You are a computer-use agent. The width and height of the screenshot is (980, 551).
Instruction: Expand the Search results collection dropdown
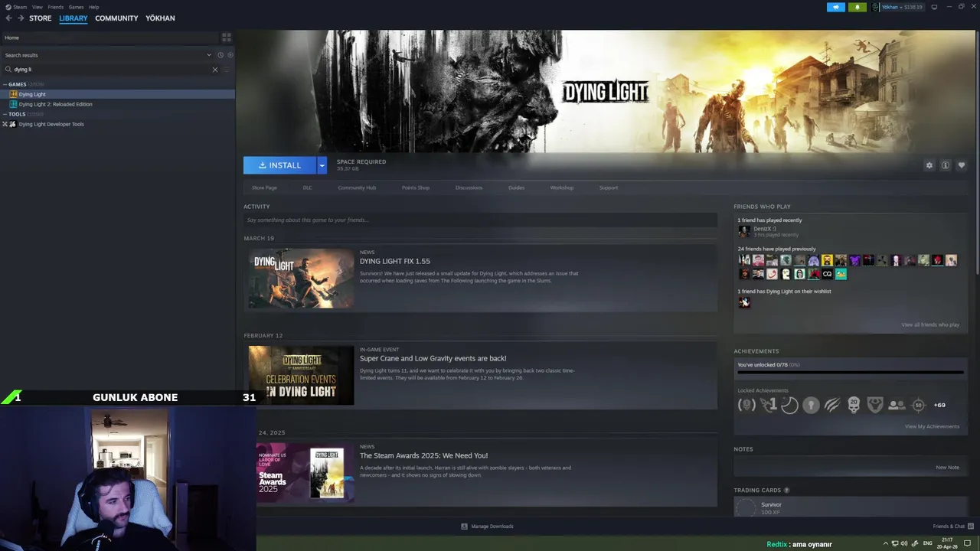(209, 55)
